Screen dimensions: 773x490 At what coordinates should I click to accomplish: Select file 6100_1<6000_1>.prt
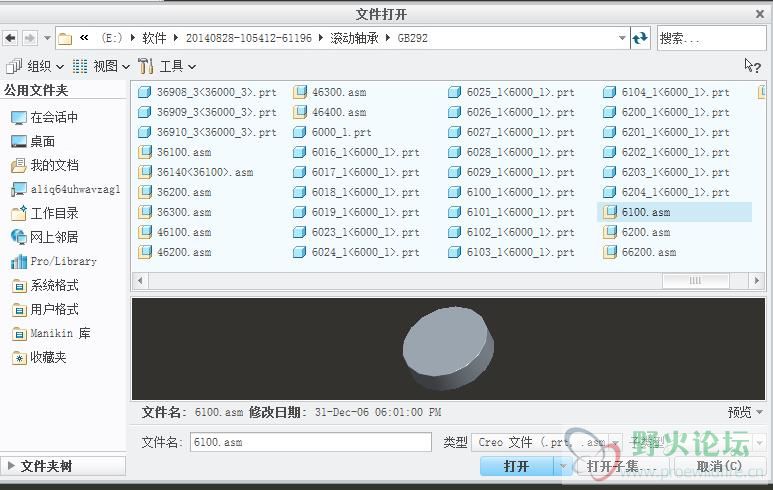[511, 192]
